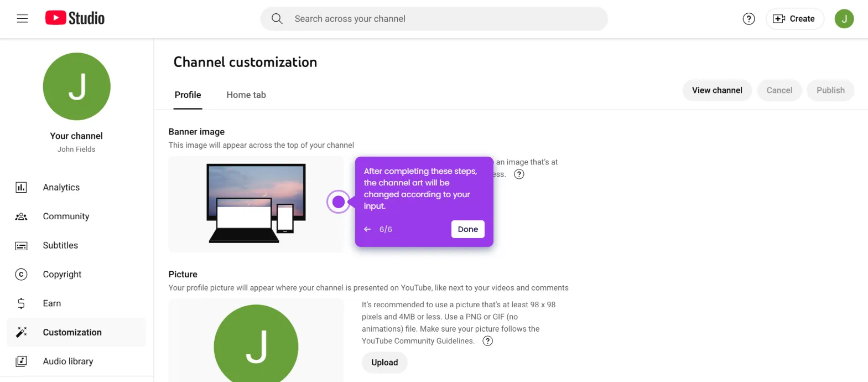Click the picture guidelines help icon
This screenshot has width=868, height=382.
487,341
